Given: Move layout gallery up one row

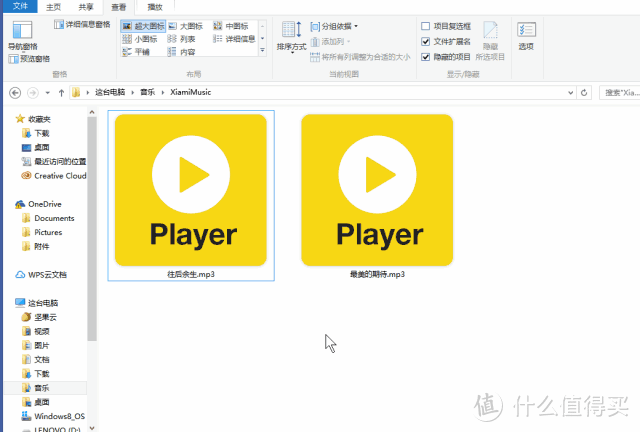Looking at the screenshot, I should [x=262, y=26].
